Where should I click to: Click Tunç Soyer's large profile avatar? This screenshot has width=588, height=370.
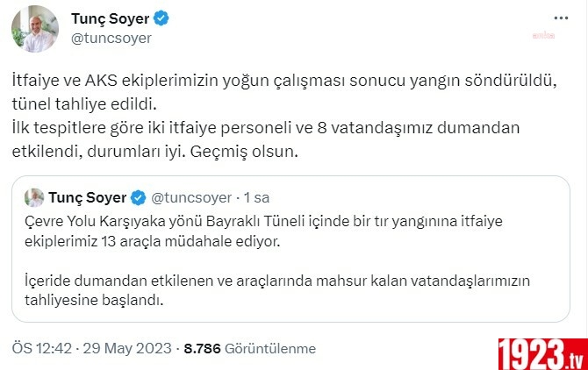click(x=35, y=29)
